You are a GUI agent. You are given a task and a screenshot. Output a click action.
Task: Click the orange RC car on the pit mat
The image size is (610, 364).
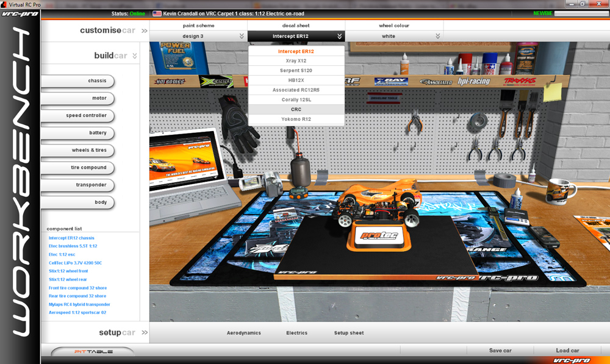coord(376,202)
